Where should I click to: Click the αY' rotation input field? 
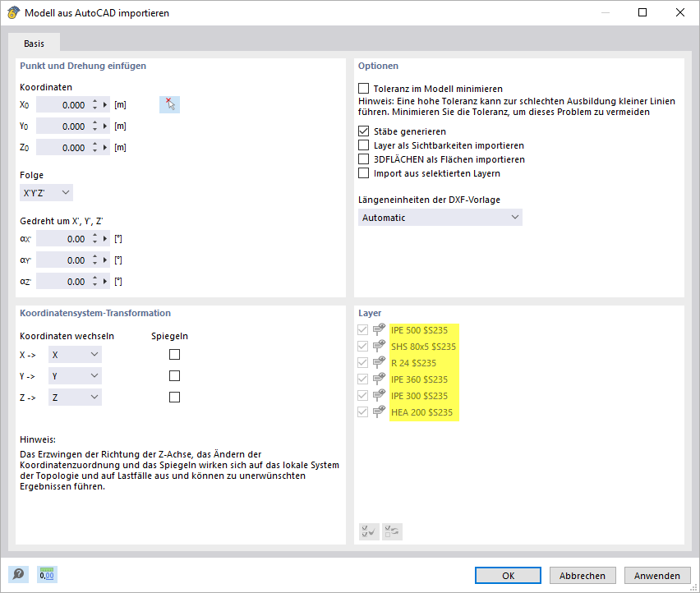coord(62,260)
